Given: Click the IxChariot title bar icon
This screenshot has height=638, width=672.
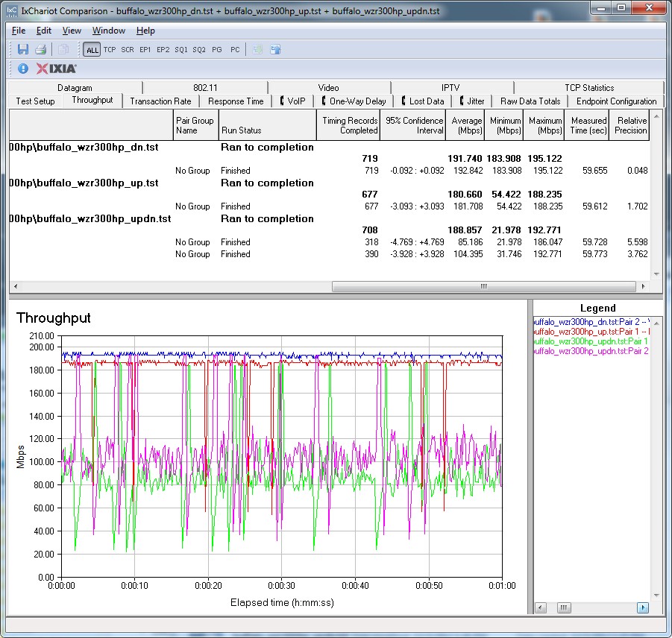Looking at the screenshot, I should tap(12, 10).
